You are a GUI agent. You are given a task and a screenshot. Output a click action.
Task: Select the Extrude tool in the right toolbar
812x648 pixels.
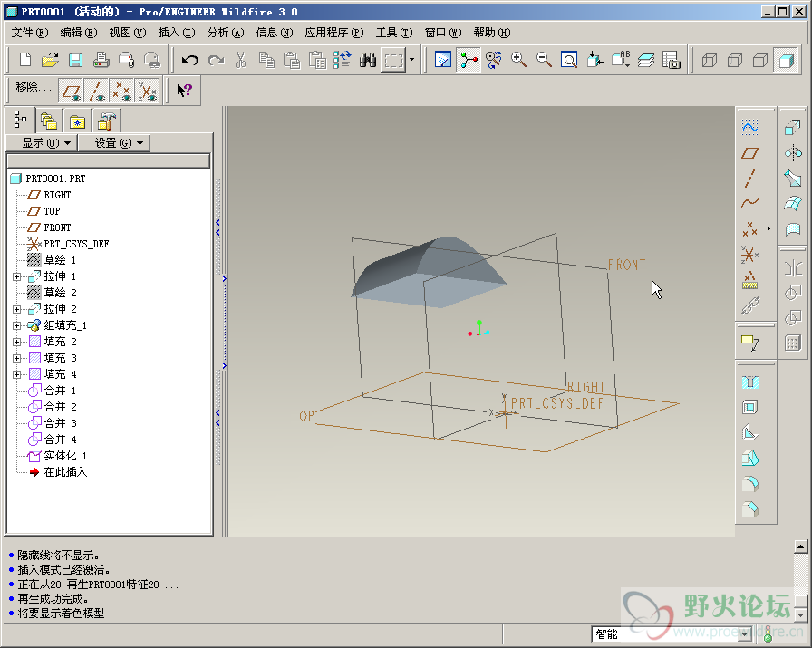click(793, 128)
